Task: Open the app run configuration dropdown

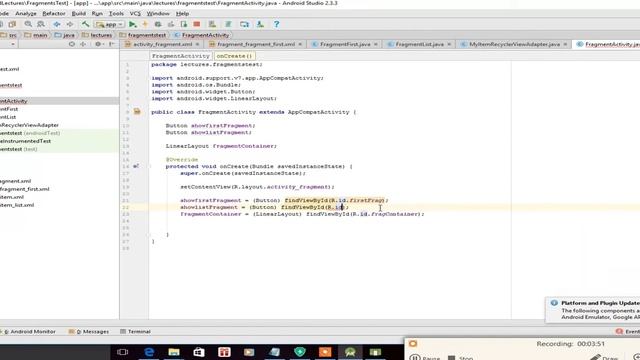Action: click(x=110, y=24)
